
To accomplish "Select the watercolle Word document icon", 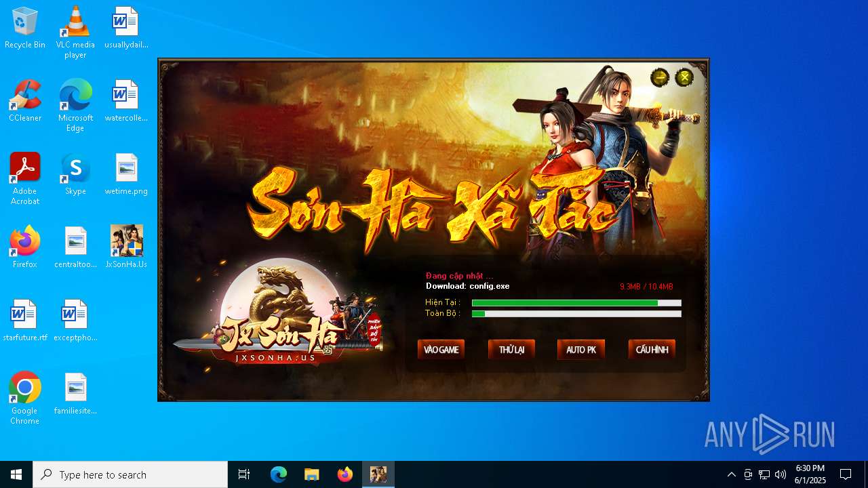I will point(126,102).
